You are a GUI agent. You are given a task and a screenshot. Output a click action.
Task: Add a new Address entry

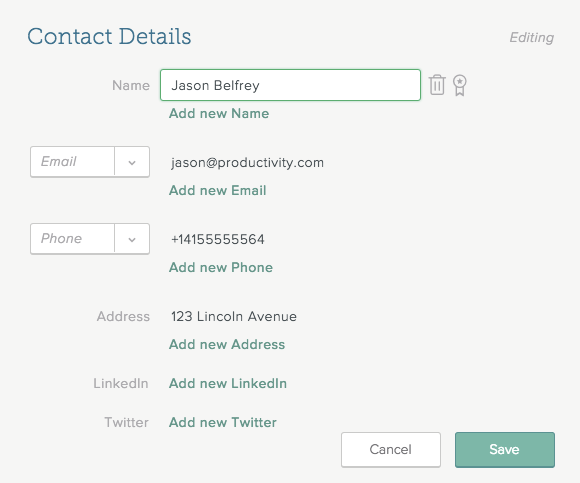[x=227, y=344]
